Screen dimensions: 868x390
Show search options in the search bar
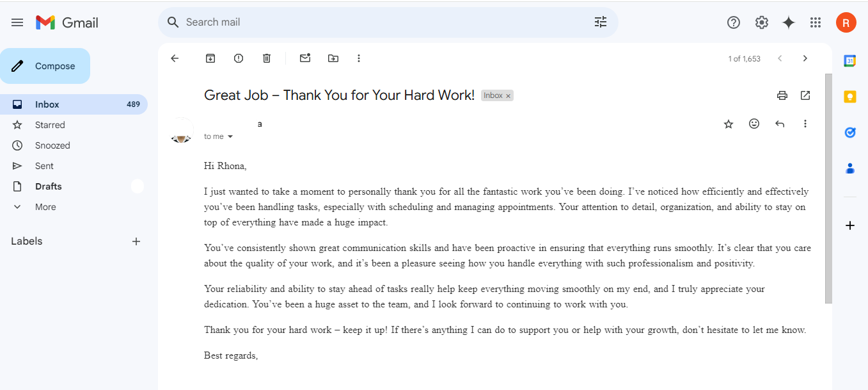pos(600,22)
